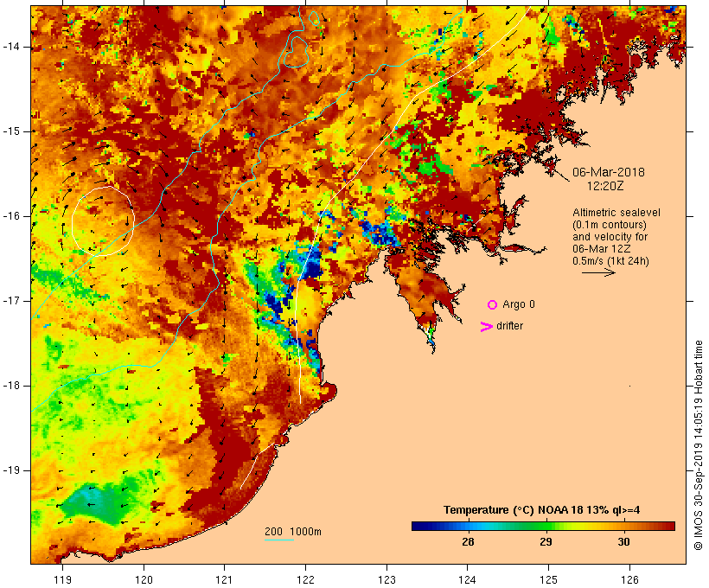Click the '200 1000m' isobath legend text
Screen dimensions: 709x588
coord(293,532)
